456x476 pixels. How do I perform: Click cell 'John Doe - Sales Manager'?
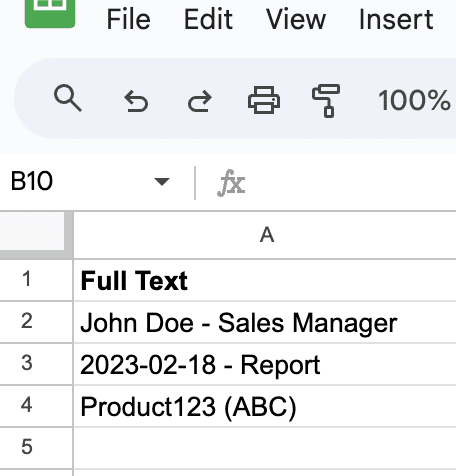click(265, 322)
